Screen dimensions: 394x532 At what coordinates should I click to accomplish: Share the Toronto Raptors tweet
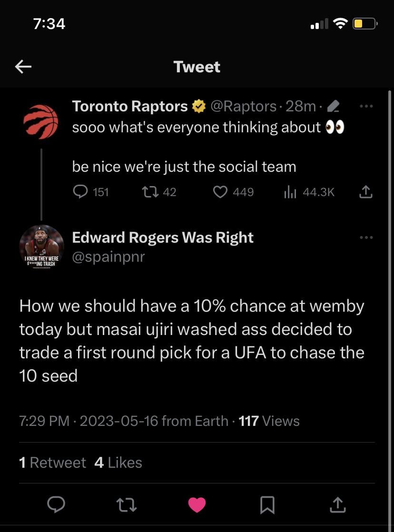pos(365,192)
